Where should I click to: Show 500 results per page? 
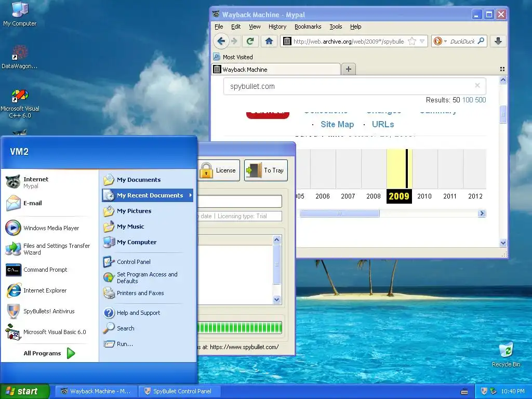[x=481, y=100]
